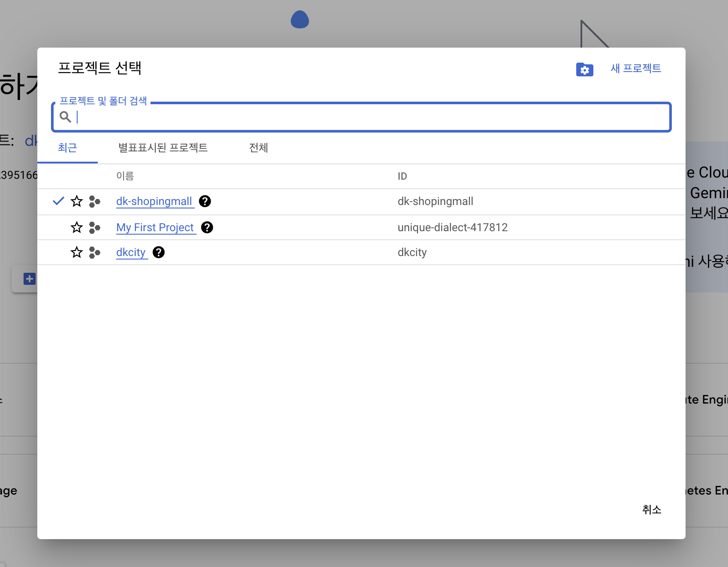Viewport: 728px width, 567px height.
Task: Click the project icon for dkcity
Action: pyautogui.click(x=94, y=252)
